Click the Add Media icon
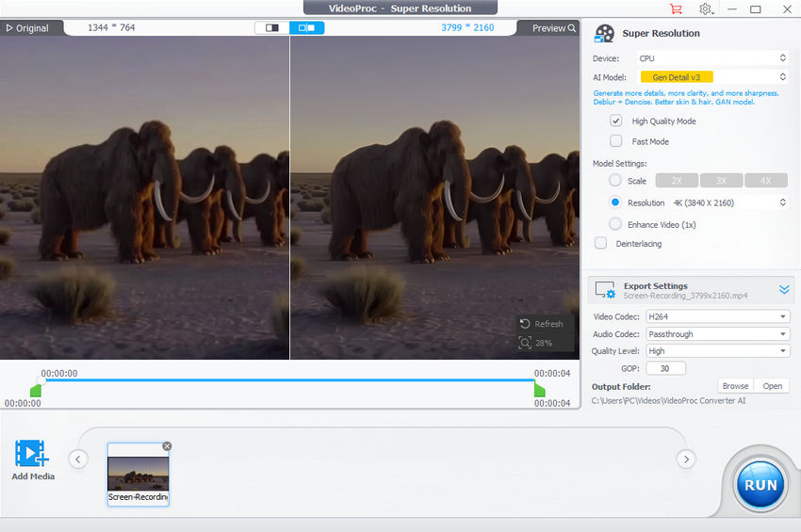The height and width of the screenshot is (532, 801). pos(32,453)
